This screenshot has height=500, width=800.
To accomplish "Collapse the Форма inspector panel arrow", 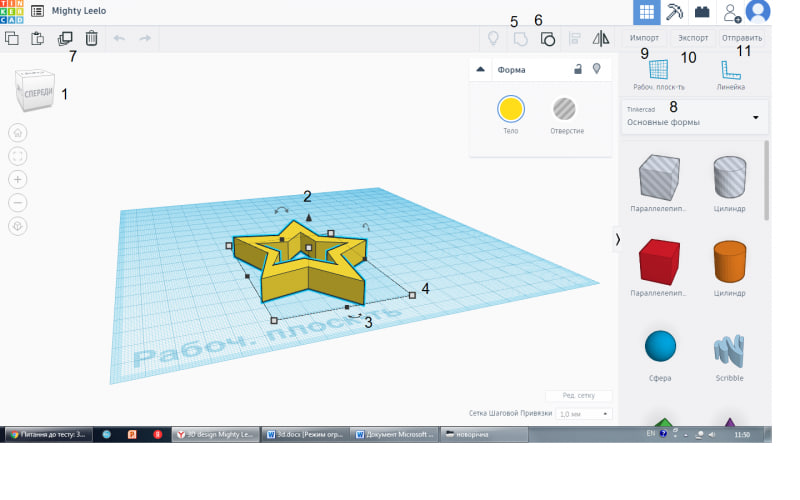I will pos(480,70).
